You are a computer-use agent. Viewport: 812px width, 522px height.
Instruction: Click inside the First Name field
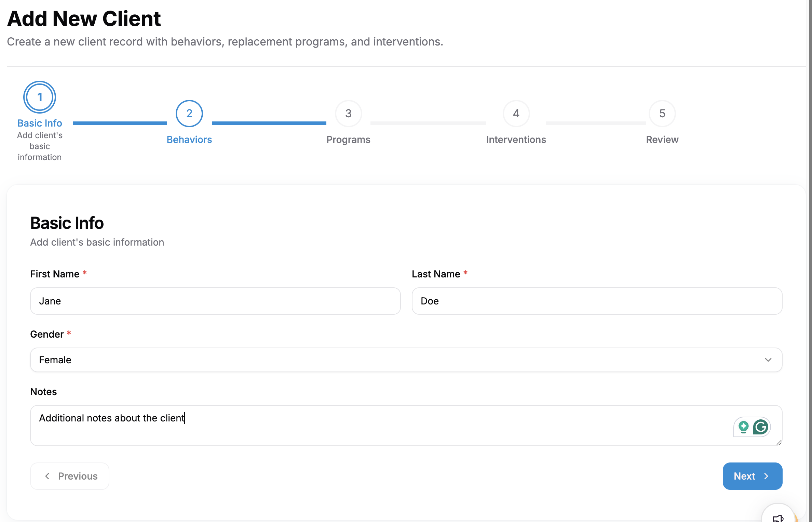click(x=215, y=301)
